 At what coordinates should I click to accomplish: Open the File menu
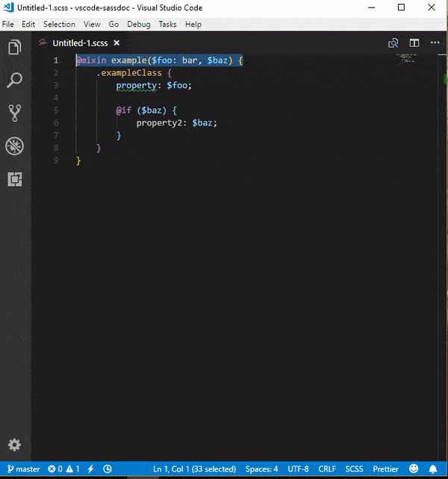click(x=8, y=24)
